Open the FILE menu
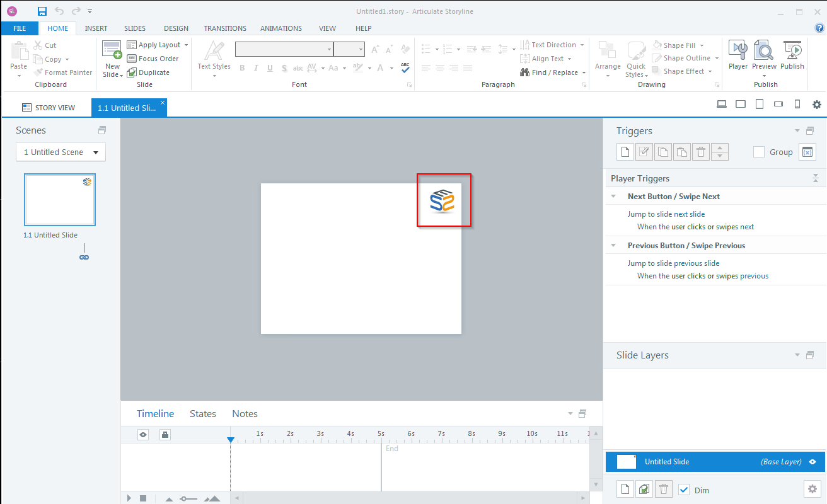This screenshot has width=827, height=504. pos(20,28)
